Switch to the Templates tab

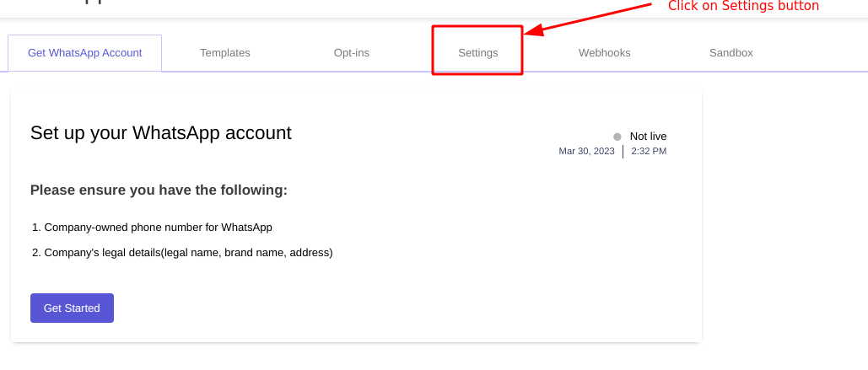tap(224, 53)
